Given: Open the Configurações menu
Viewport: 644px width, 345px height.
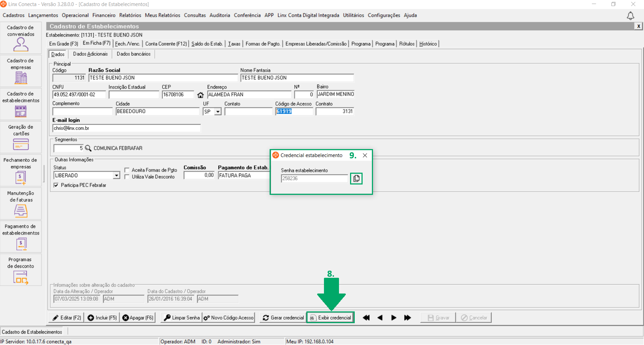Looking at the screenshot, I should coord(384,15).
